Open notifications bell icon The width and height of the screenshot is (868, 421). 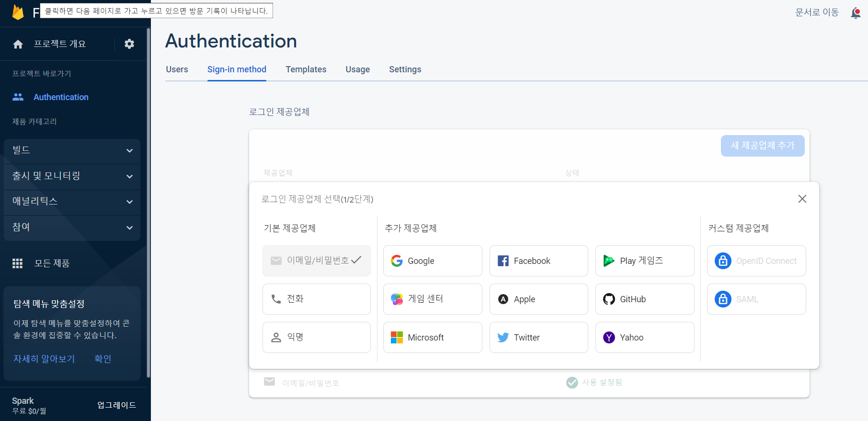pyautogui.click(x=856, y=13)
